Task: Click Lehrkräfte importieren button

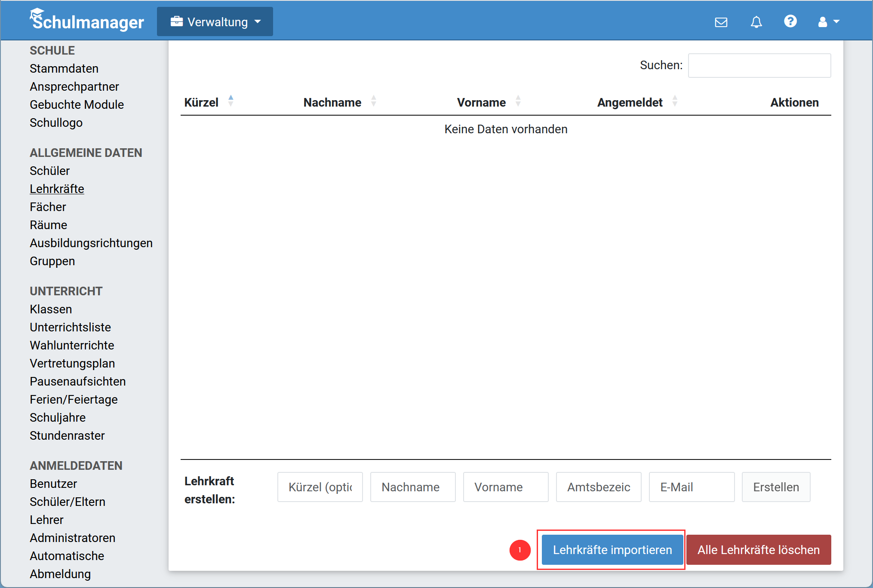Action: click(612, 550)
